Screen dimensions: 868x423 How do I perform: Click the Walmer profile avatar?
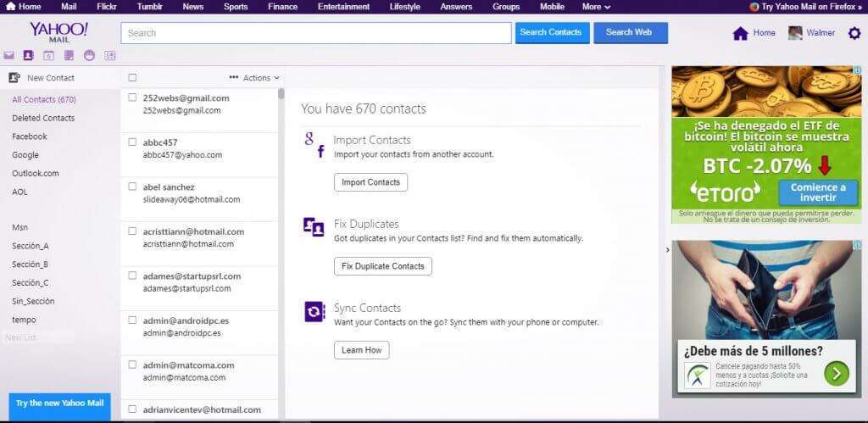795,33
